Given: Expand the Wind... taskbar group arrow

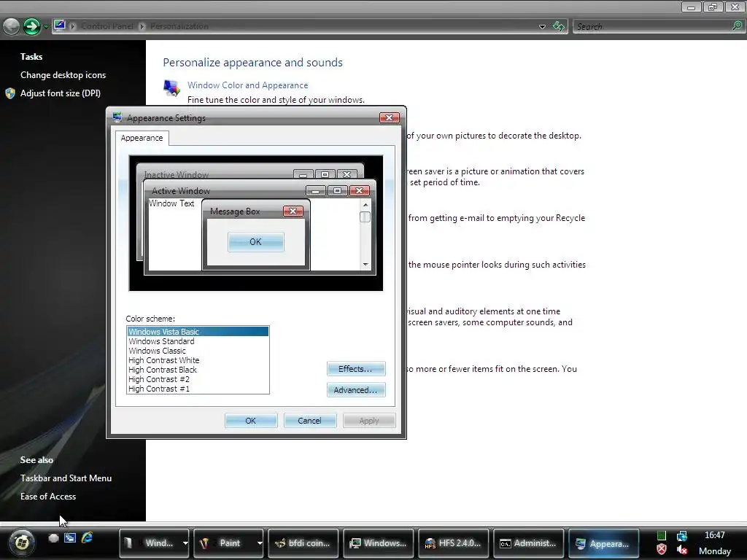Looking at the screenshot, I should (185, 543).
